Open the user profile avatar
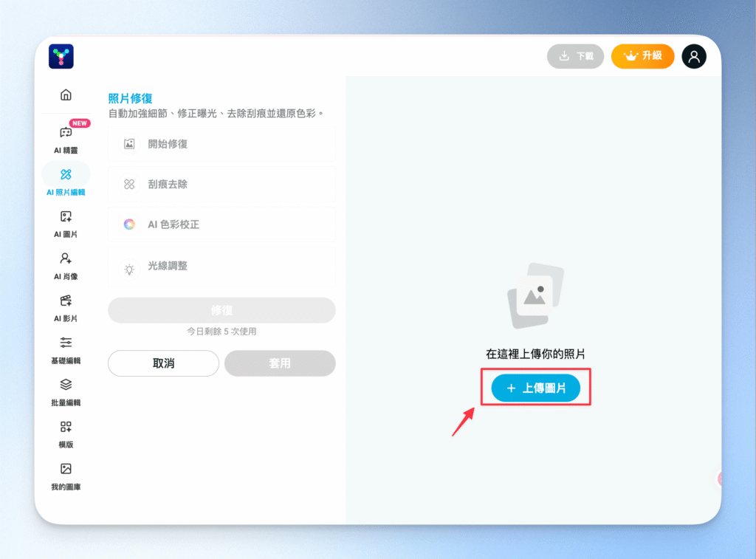This screenshot has width=756, height=559. click(x=694, y=56)
